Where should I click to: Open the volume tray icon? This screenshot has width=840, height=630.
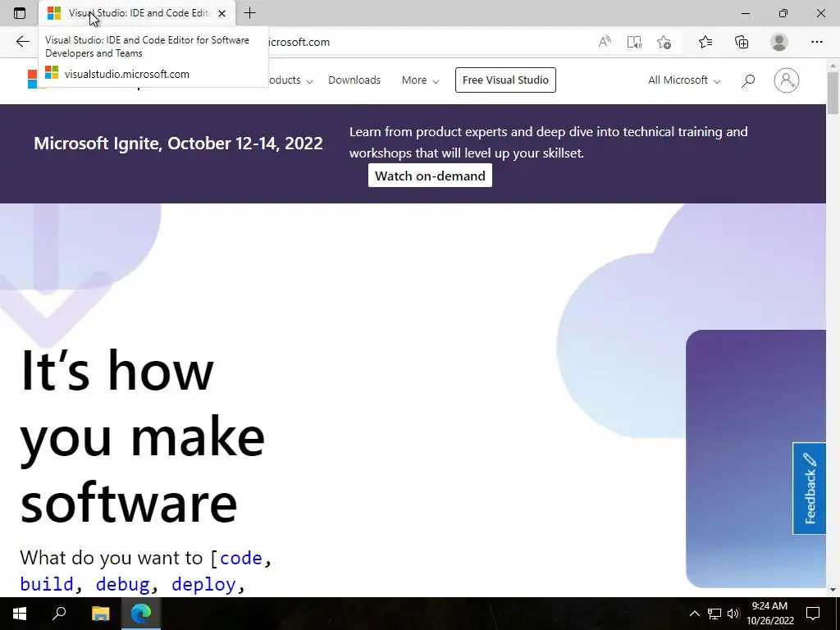point(733,614)
